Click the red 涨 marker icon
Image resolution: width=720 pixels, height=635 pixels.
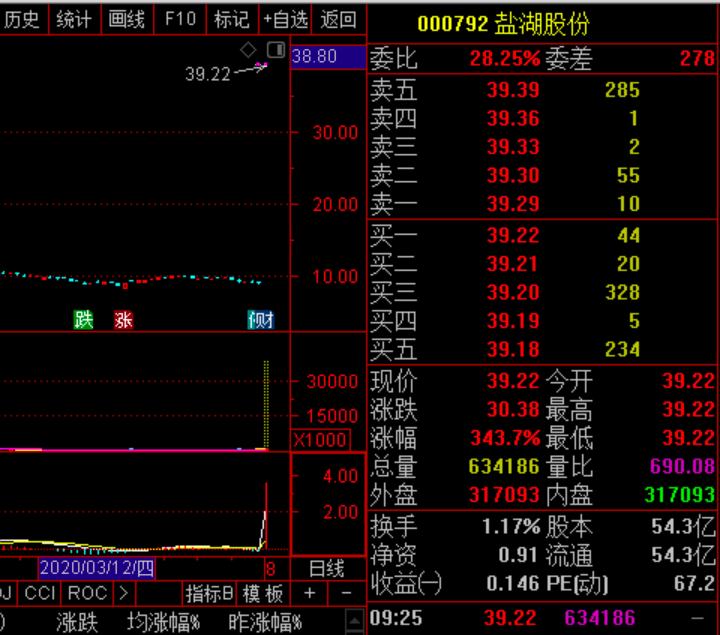[123, 320]
